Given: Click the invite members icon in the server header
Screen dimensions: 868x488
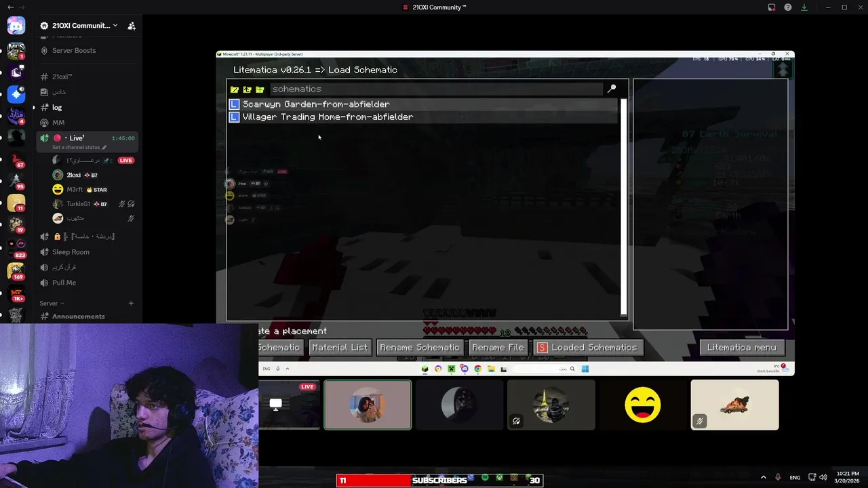Looking at the screenshot, I should [132, 26].
